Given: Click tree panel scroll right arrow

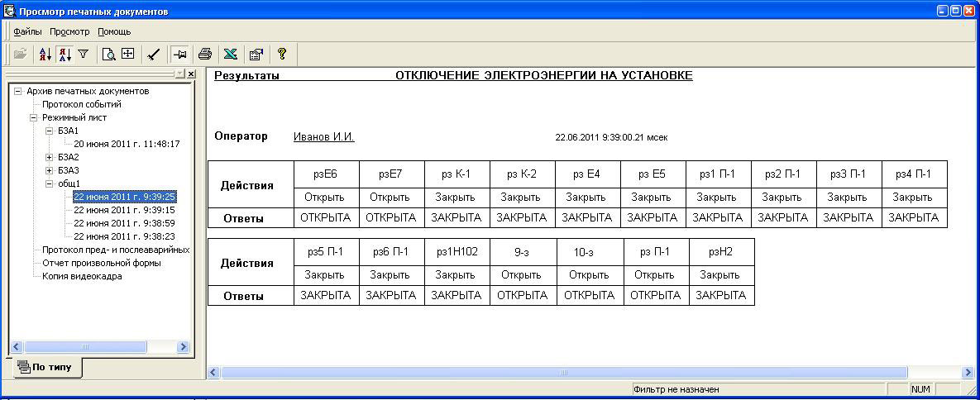Looking at the screenshot, I should point(183,346).
